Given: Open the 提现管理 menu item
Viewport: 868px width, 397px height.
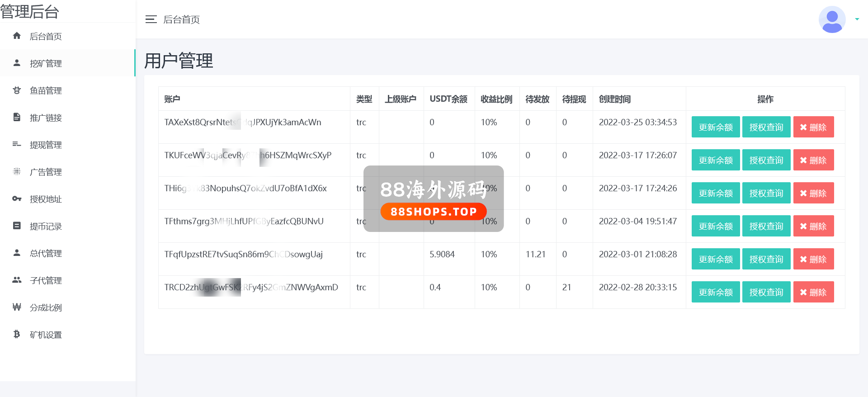Looking at the screenshot, I should [x=46, y=145].
